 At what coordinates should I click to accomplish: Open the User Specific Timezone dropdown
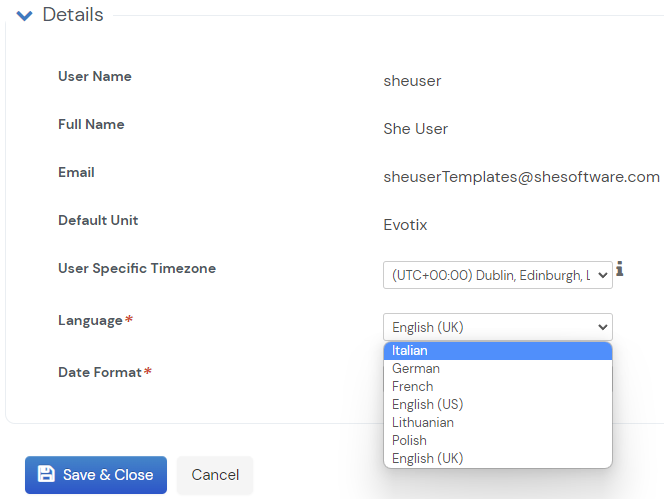(x=497, y=275)
